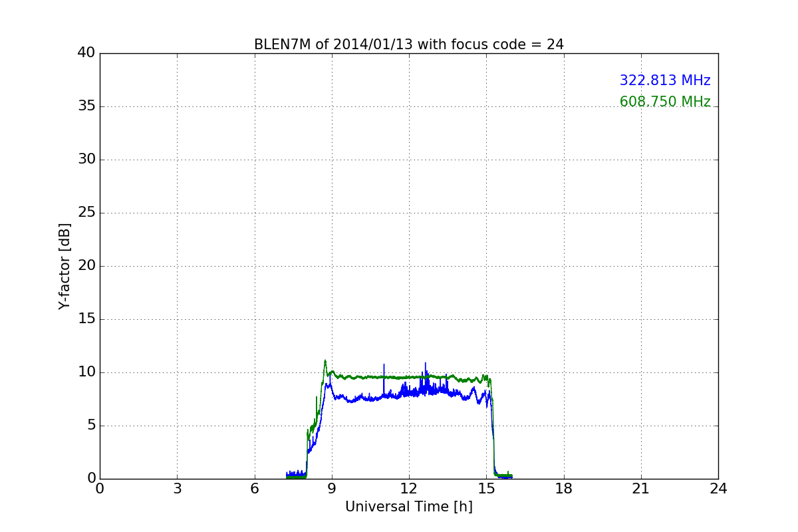
Task: Click the y-axis tick label '5'
Action: (91, 426)
